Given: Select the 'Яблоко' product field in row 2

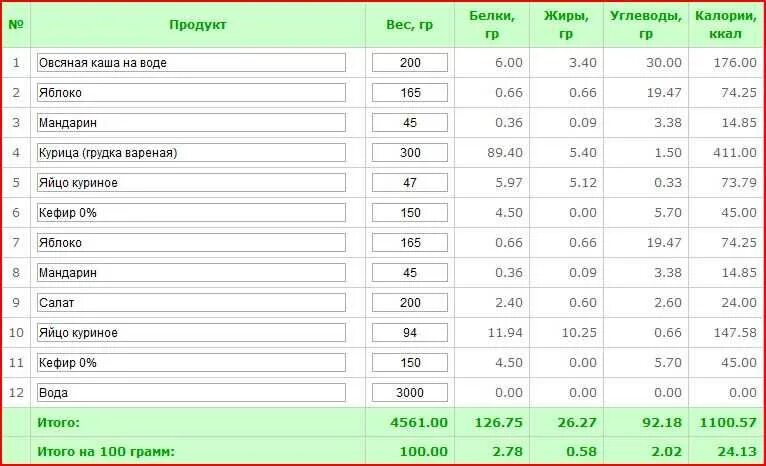Looking at the screenshot, I should coord(191,93).
